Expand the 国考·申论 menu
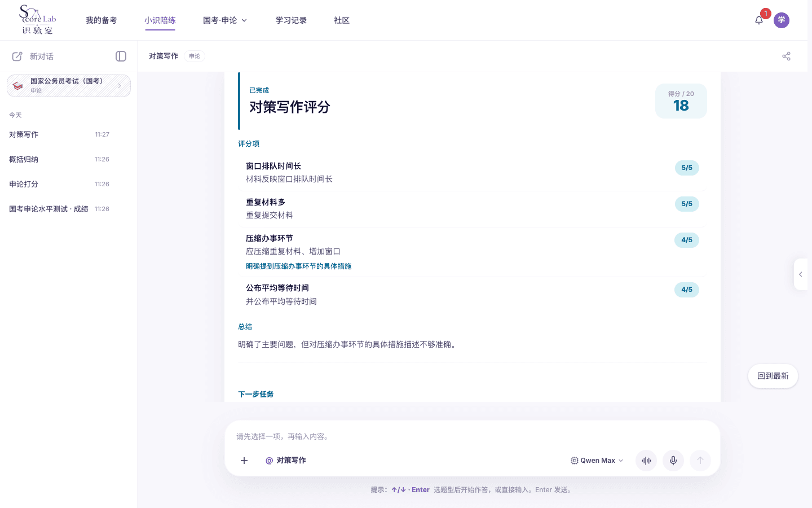This screenshot has height=508, width=812. click(225, 20)
